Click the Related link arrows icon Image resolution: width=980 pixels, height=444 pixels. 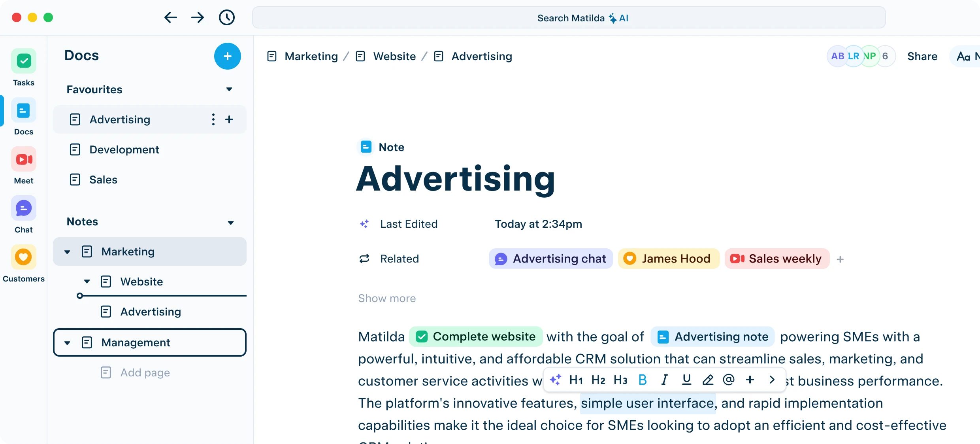[364, 259]
